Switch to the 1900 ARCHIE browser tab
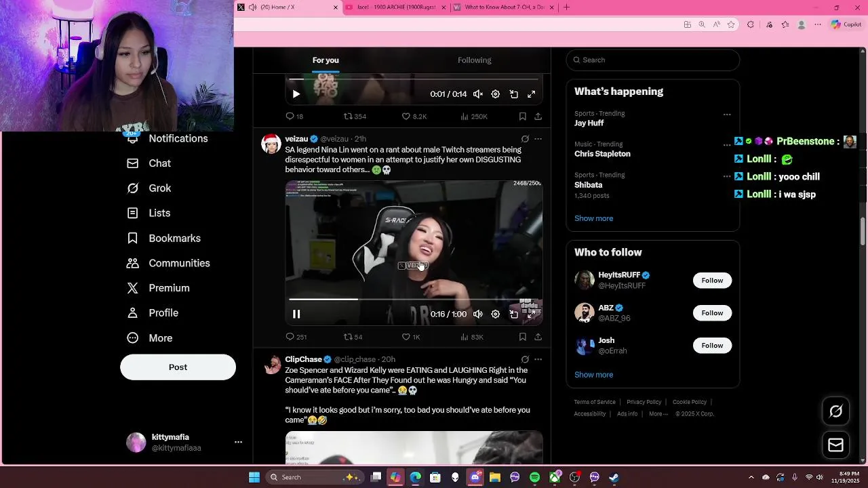Viewport: 868px width, 488px height. pos(396,7)
